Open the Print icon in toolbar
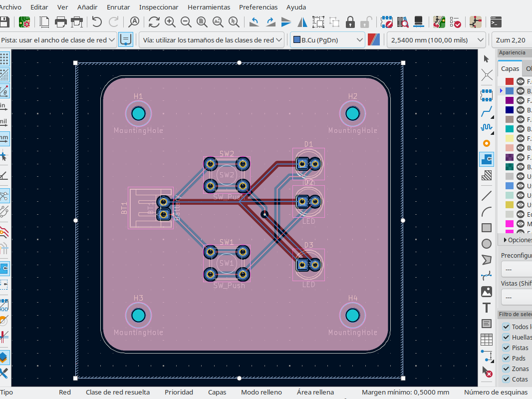Viewport: 532px width, 399px height. pos(61,21)
